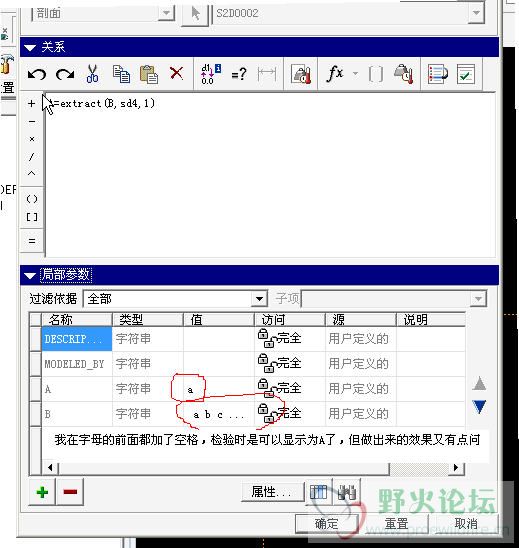Collapse the 局部参数 section
The height and width of the screenshot is (548, 519).
pos(30,275)
